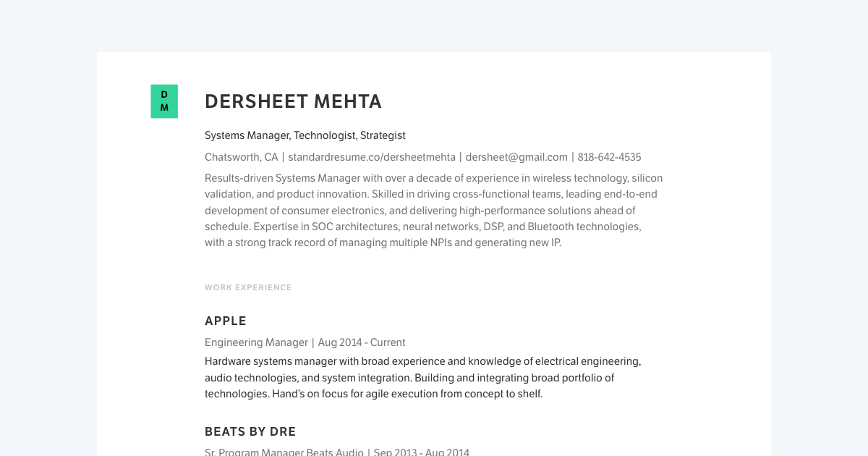Screen dimensions: 868x456
Task: Click the Work Experience section label
Action: tap(248, 287)
